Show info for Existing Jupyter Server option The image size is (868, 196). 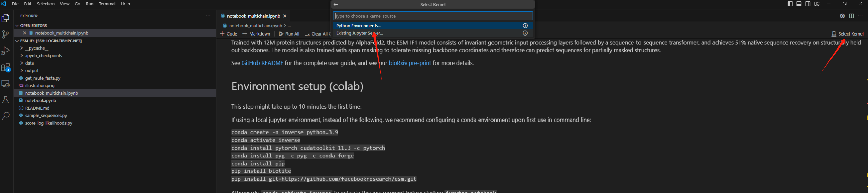[x=525, y=33]
